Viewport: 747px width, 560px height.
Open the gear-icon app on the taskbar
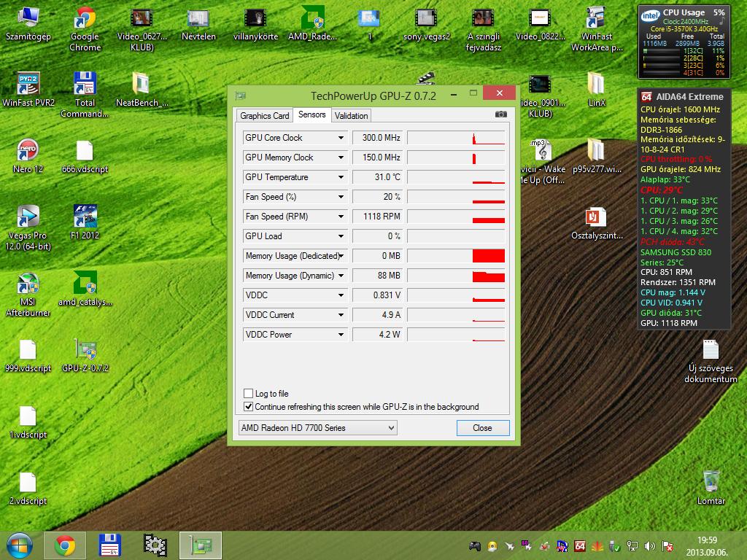(x=155, y=545)
